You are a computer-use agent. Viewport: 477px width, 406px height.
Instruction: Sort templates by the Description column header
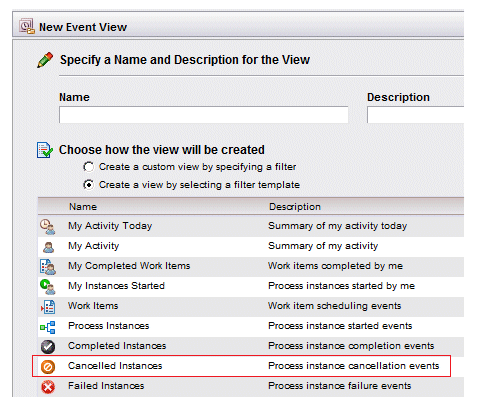[x=295, y=207]
